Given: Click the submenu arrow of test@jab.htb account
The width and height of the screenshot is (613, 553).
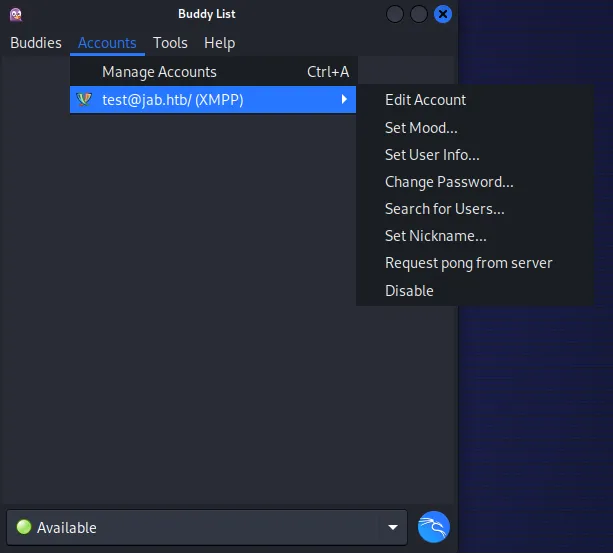Looking at the screenshot, I should (x=344, y=99).
